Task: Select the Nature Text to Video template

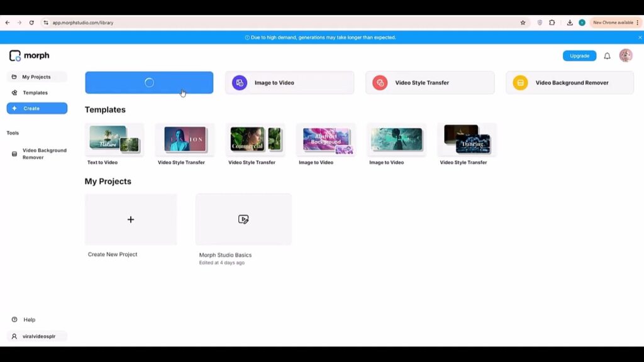Action: click(114, 140)
